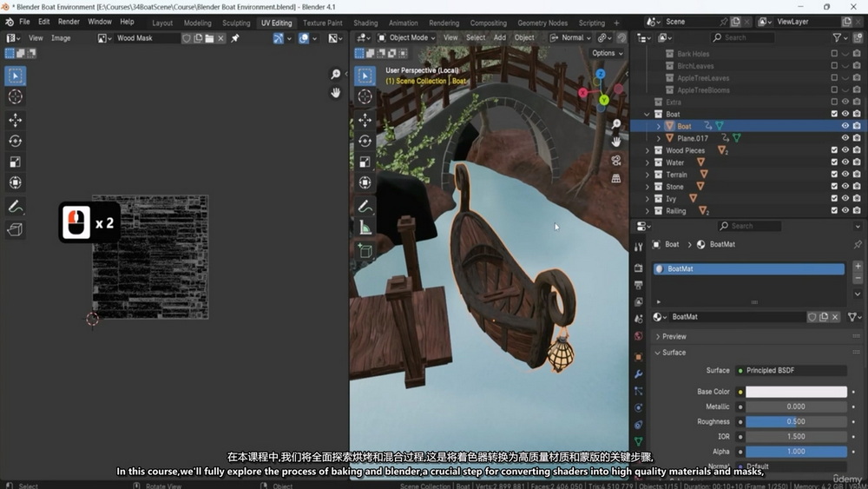Expand the Plane.017 object

pos(659,138)
